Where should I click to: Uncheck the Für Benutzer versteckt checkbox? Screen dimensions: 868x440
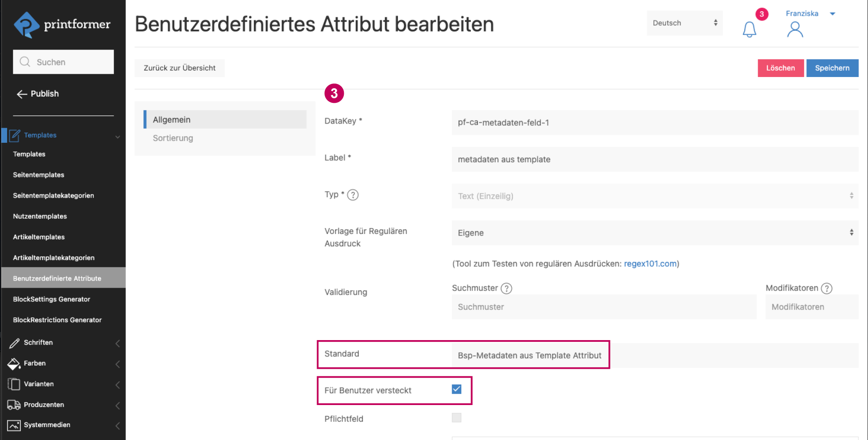tap(457, 389)
